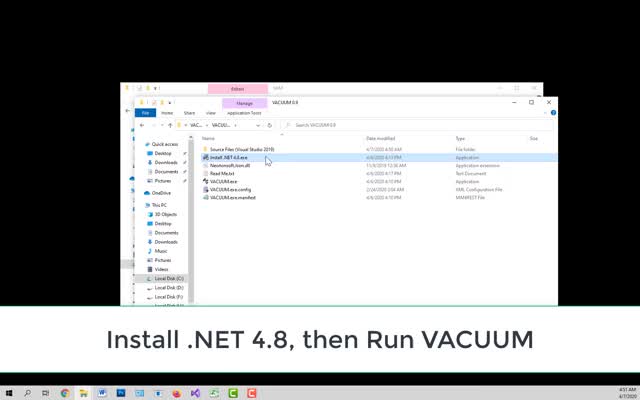Open Task View on the taskbar
640x400 pixels.
(x=45, y=393)
